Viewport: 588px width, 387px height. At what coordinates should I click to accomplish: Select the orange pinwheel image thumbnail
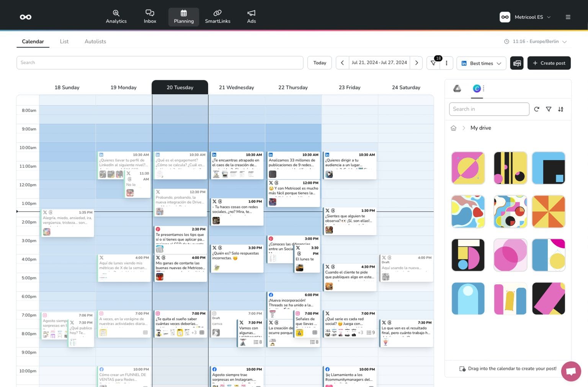(548, 212)
